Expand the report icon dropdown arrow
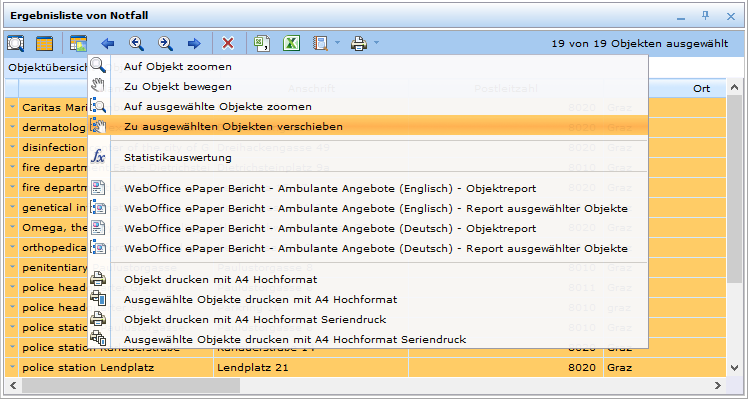Image resolution: width=748 pixels, height=399 pixels. [x=338, y=43]
